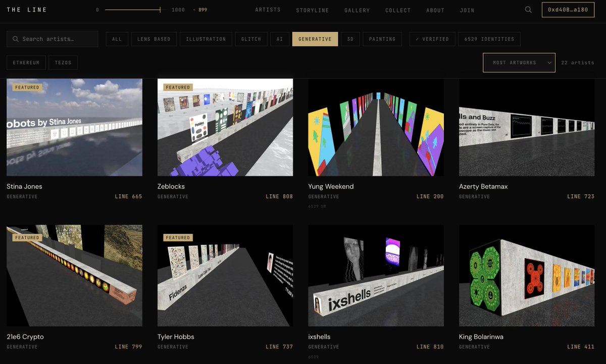This screenshot has height=364, width=606.
Task: Click FEATURED badge on Tyler Hobbs card
Action: pyautogui.click(x=178, y=238)
